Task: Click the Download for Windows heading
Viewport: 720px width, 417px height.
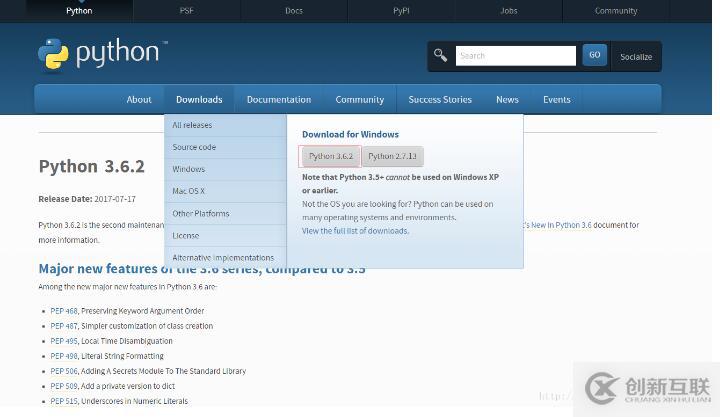Action: click(350, 134)
